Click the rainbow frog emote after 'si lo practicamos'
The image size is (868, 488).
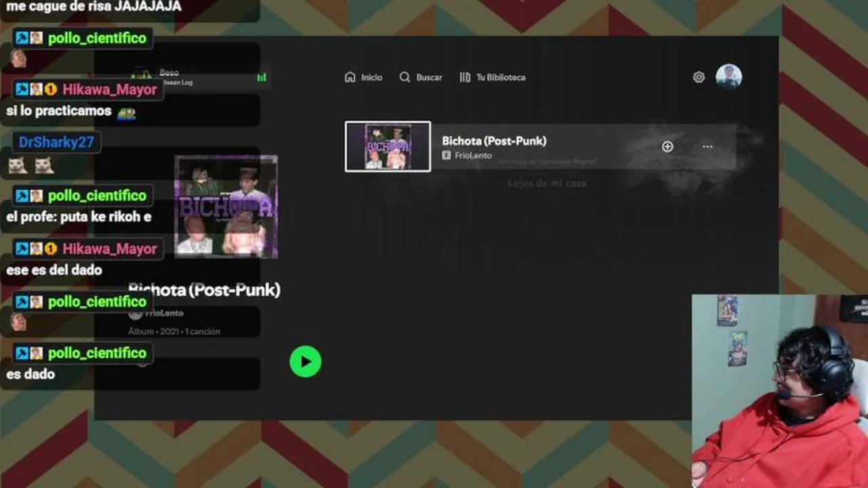click(126, 113)
